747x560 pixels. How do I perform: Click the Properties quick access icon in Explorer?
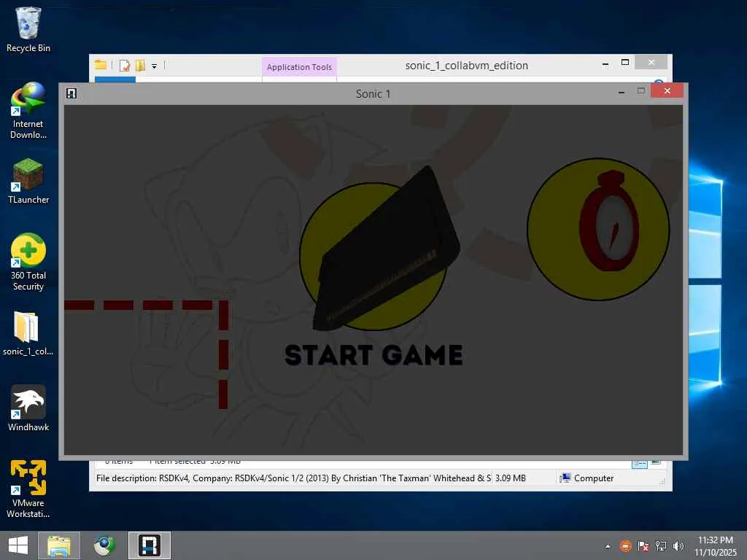pyautogui.click(x=124, y=65)
